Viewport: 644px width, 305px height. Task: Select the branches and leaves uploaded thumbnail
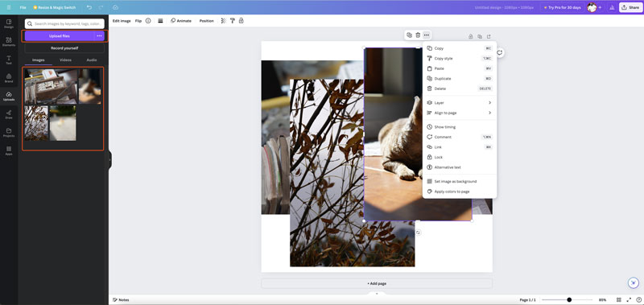pos(36,123)
